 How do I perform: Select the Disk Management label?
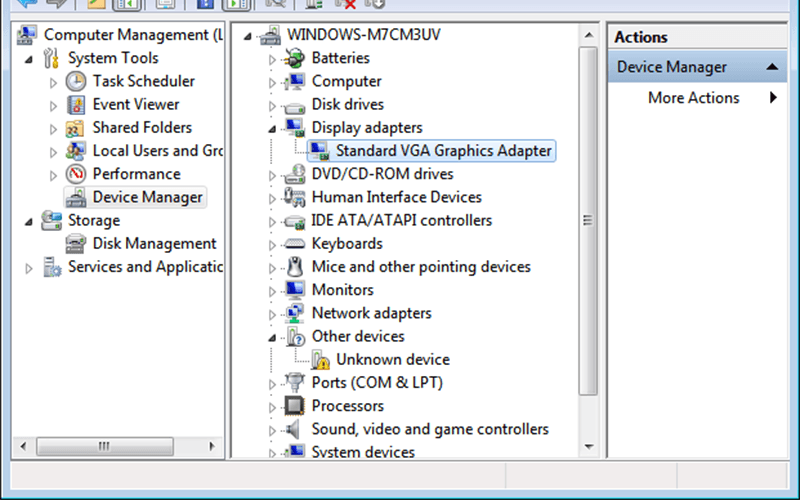(155, 244)
